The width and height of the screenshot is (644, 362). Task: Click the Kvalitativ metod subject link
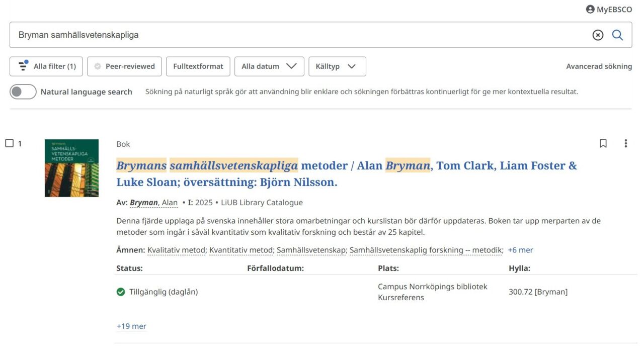tap(176, 250)
